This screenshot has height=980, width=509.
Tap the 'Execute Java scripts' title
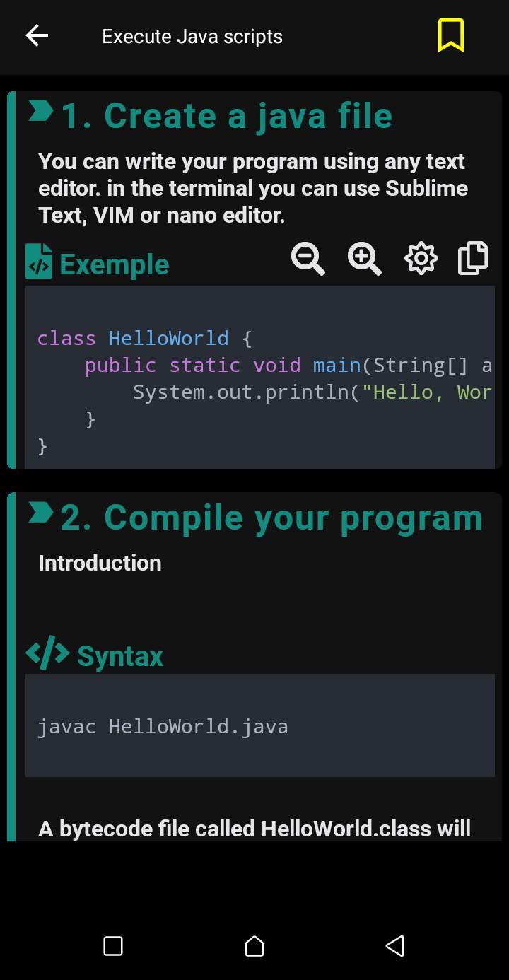point(192,37)
